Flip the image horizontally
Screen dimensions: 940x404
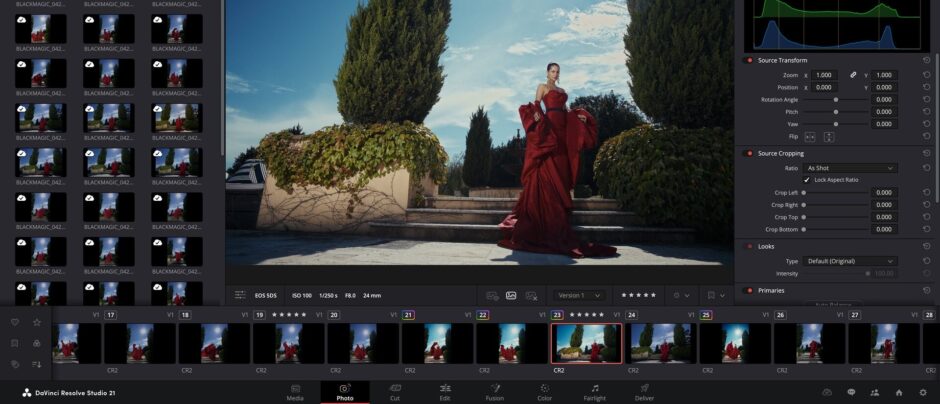point(810,136)
